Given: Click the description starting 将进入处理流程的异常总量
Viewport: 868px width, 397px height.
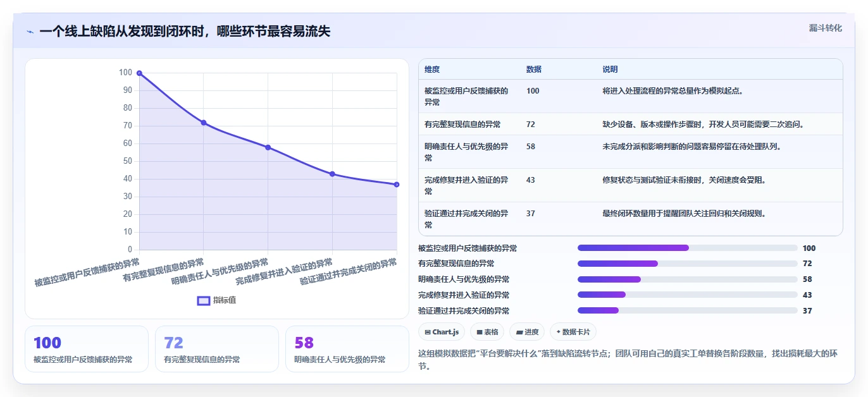Looking at the screenshot, I should 673,91.
